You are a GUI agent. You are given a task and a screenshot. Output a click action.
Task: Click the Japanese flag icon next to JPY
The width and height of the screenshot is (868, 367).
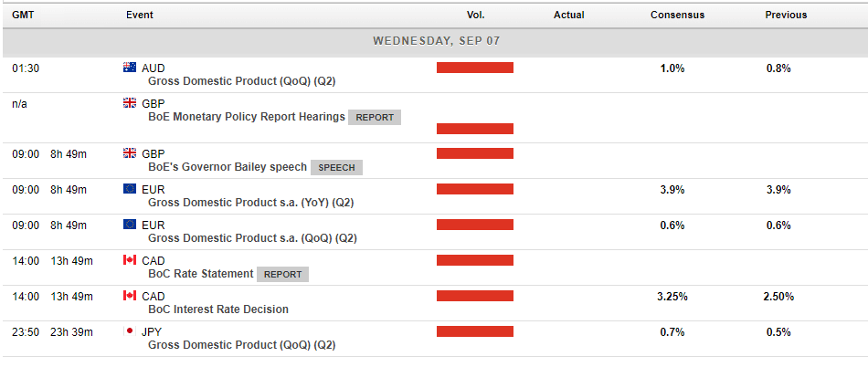129,331
